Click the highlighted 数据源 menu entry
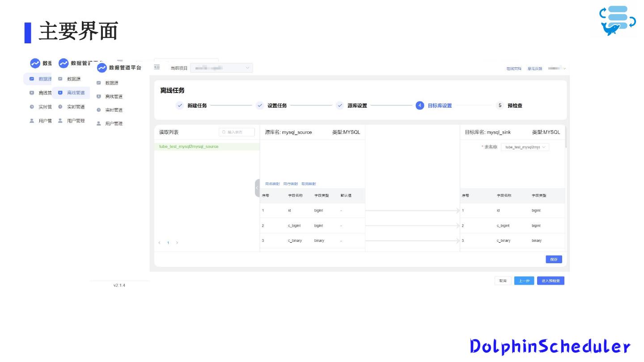This screenshot has height=362, width=644. (x=38, y=79)
